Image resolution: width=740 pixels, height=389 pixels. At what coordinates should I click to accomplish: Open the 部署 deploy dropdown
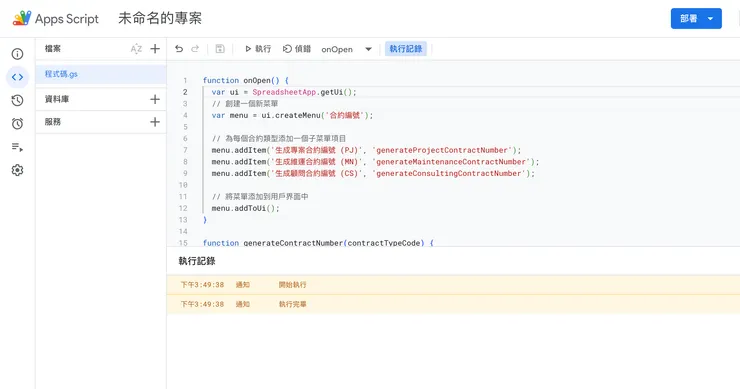point(696,18)
